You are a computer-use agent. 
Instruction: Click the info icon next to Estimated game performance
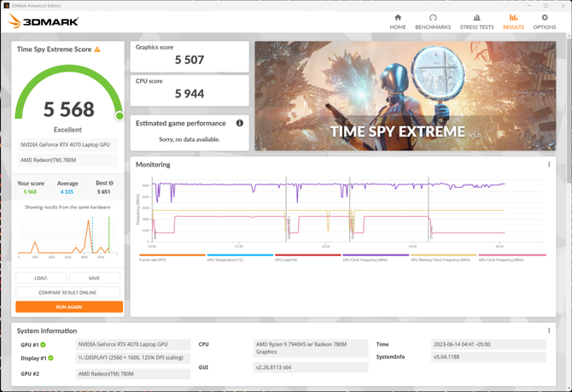click(x=240, y=123)
